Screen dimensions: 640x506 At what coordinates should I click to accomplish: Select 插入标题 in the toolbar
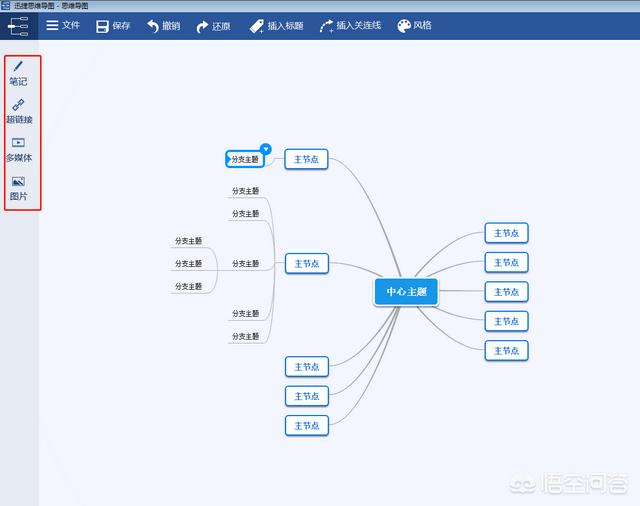tap(276, 25)
